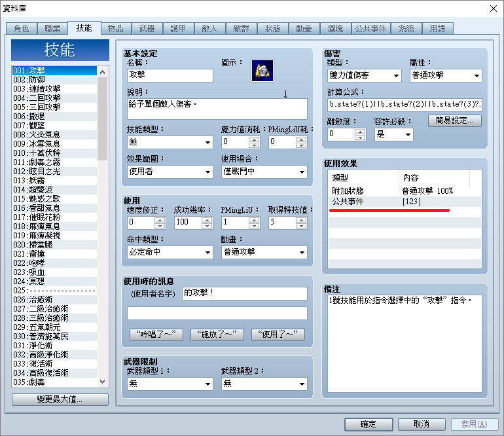Select skill 023:吸血

(54, 272)
